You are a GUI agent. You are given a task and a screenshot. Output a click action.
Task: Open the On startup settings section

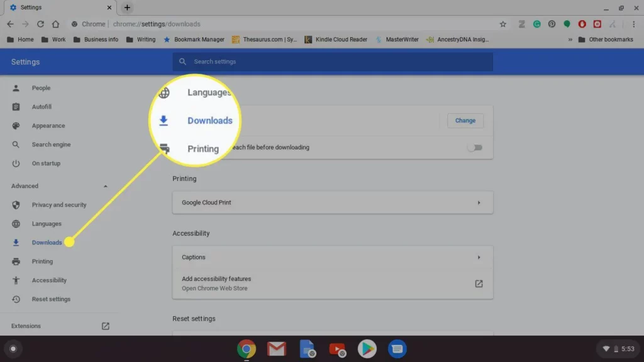(x=46, y=163)
